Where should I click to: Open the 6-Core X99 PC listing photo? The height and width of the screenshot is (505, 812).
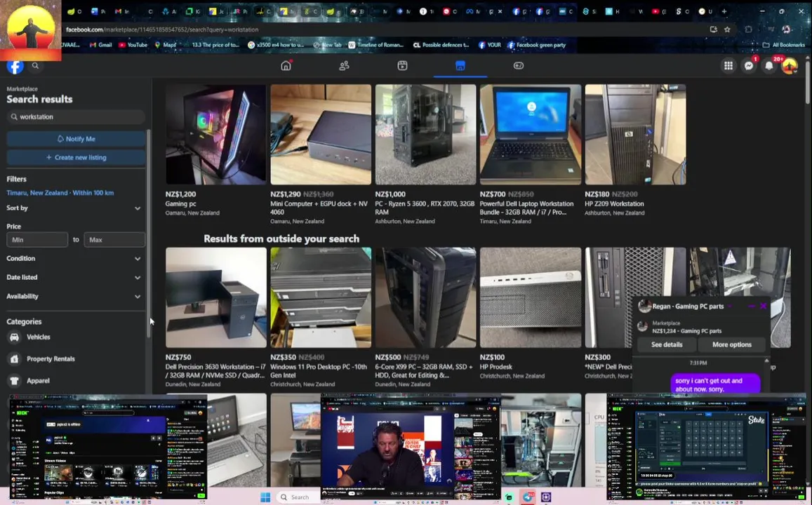[426, 297]
